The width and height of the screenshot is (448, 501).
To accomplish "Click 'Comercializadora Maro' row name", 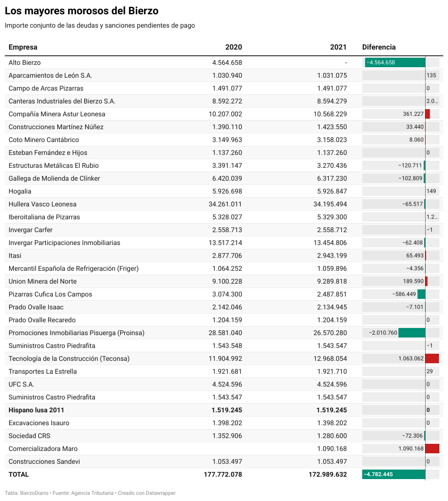I will (x=43, y=449).
